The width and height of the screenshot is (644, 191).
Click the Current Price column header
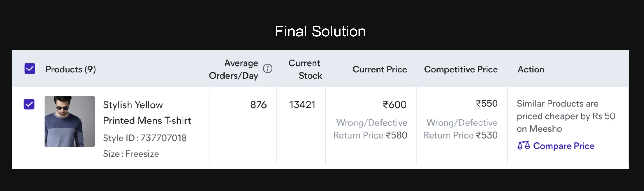pyautogui.click(x=380, y=69)
